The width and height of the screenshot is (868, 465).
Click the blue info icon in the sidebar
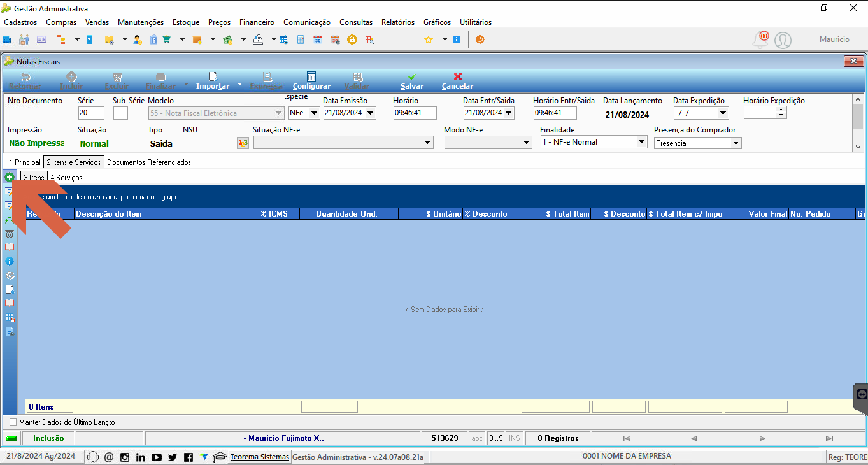point(10,261)
